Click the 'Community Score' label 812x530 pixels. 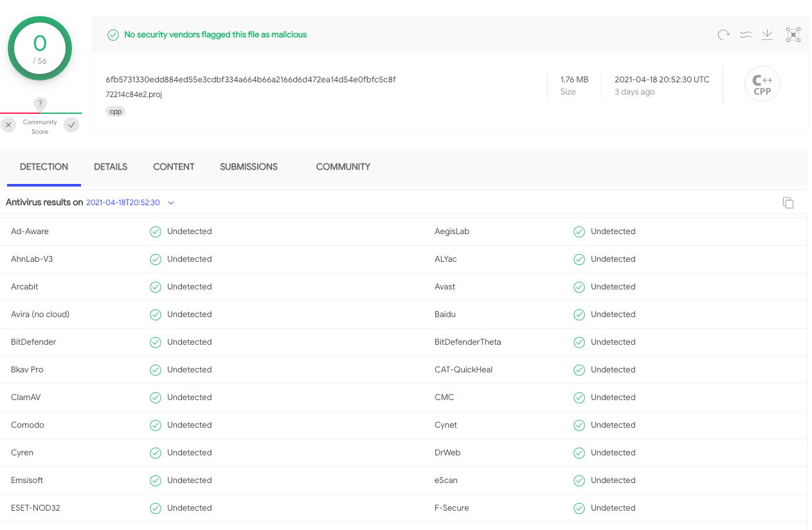[40, 127]
